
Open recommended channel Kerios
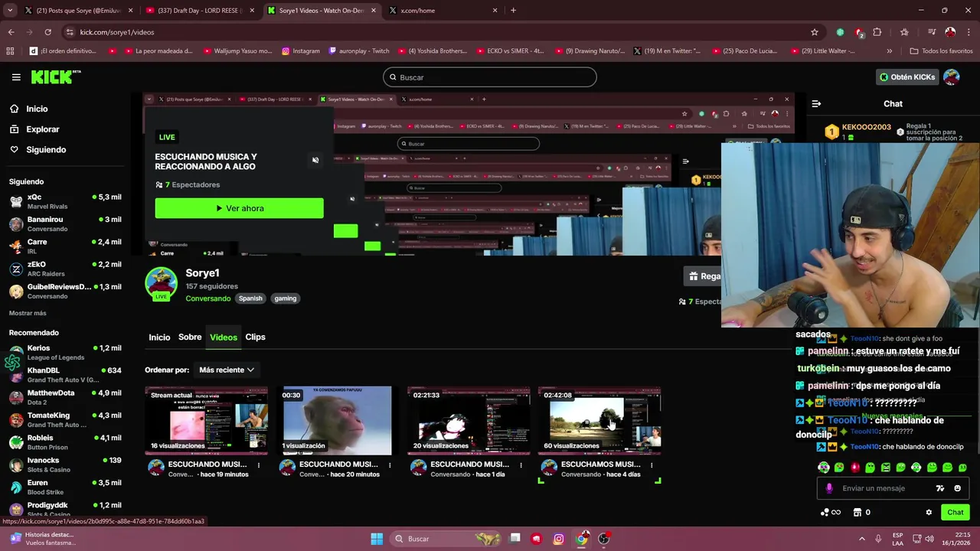coord(66,353)
